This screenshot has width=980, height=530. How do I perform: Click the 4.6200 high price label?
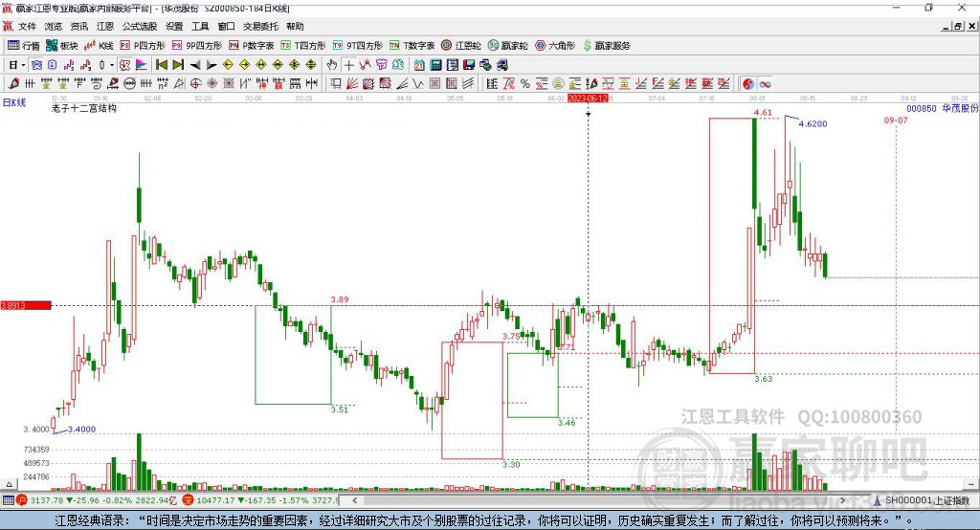(813, 123)
